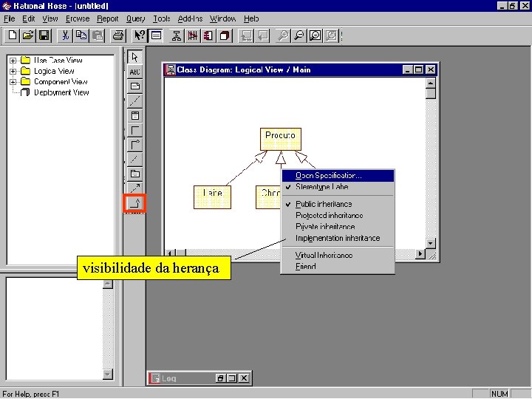Expand the Use Case View tree node
532x399 pixels.
tap(13, 61)
